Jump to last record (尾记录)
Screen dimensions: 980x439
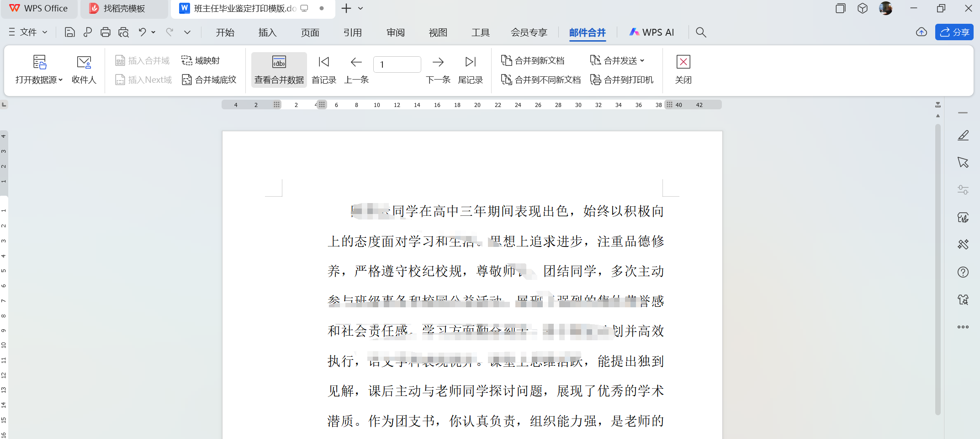(x=470, y=70)
